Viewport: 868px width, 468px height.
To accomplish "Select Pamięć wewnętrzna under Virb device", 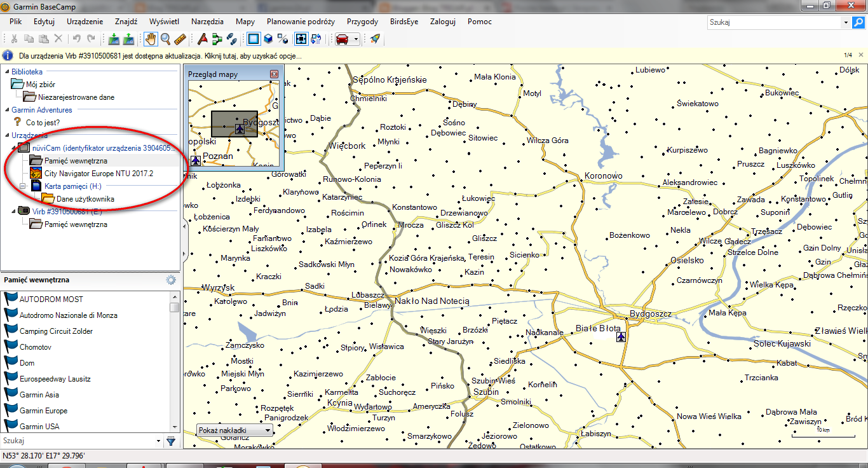I will (x=76, y=224).
